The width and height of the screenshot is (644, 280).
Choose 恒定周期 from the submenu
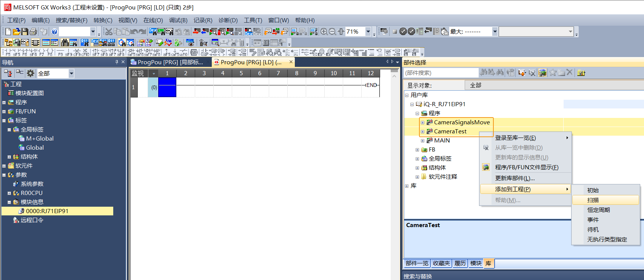pyautogui.click(x=605, y=210)
